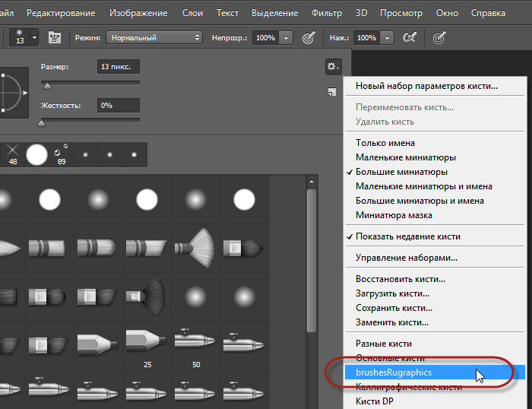Expand the flow 'Наж.' dropdown arrow
Screen dimensions: 532x409
(388, 37)
